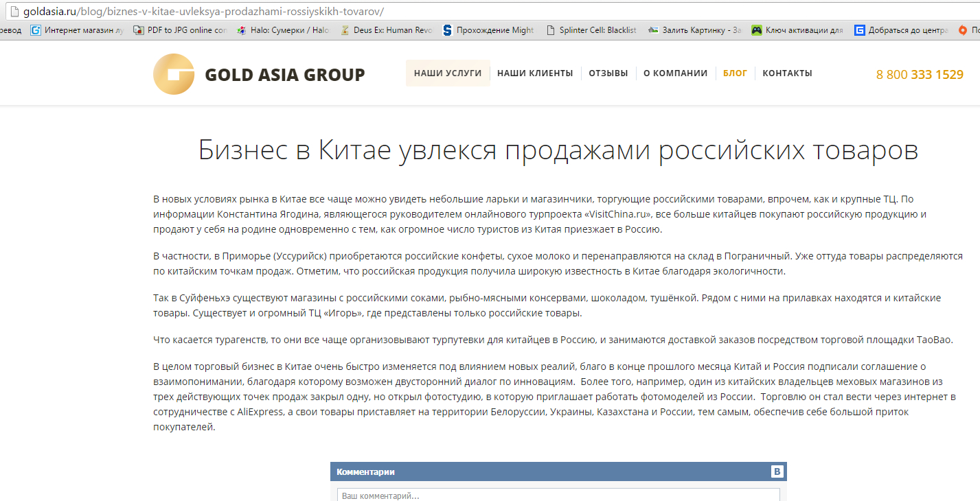The image size is (980, 501).
Task: Open the 'Прохождение Might' bookmark
Action: pos(489,30)
